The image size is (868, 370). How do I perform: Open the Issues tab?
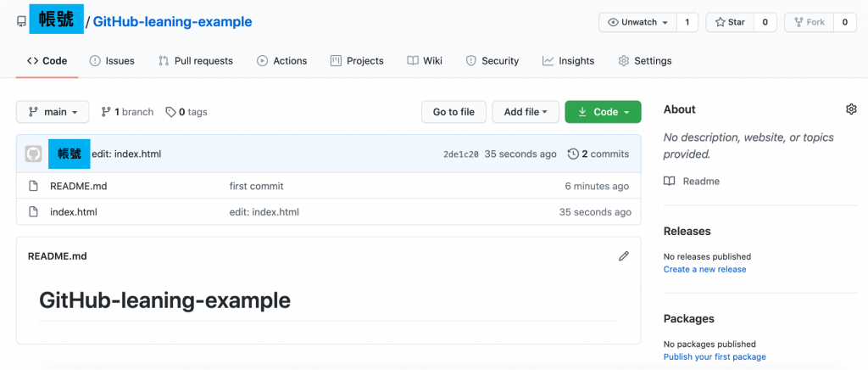coord(112,61)
